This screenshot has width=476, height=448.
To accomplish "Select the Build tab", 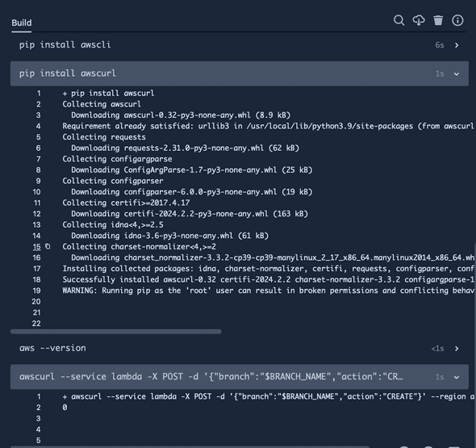I will pos(22,23).
